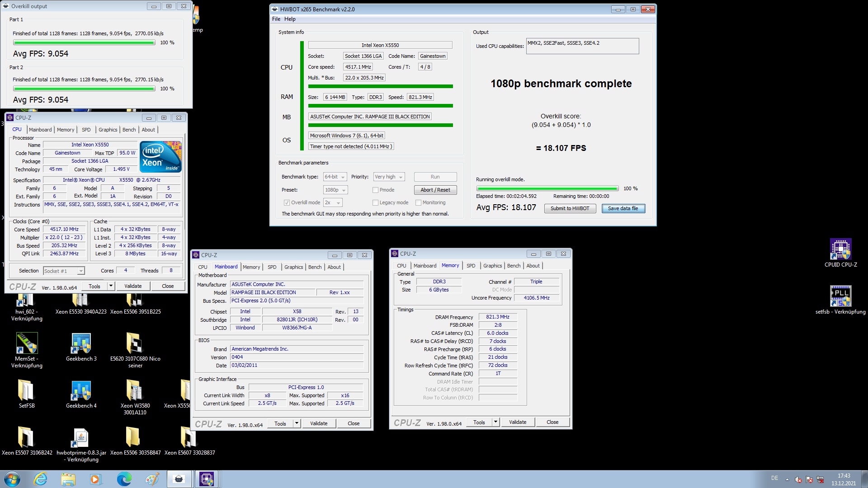Open Windows Media Player from taskbar
The width and height of the screenshot is (868, 488).
coord(95,479)
